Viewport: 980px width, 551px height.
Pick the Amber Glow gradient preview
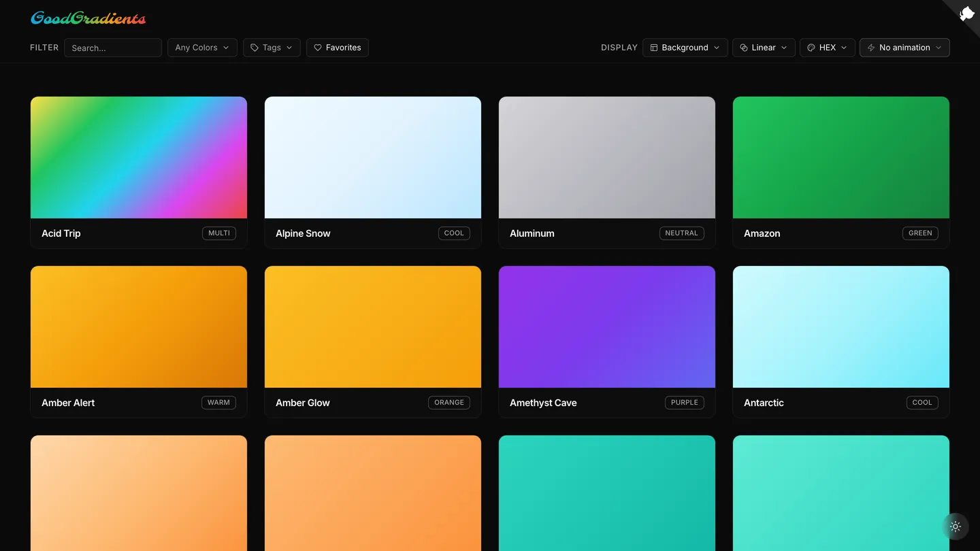373,327
